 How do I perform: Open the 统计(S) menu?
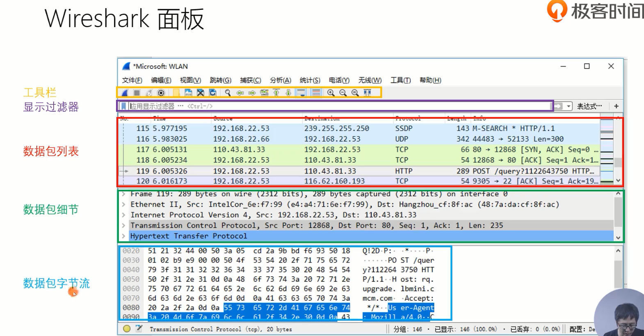[310, 80]
